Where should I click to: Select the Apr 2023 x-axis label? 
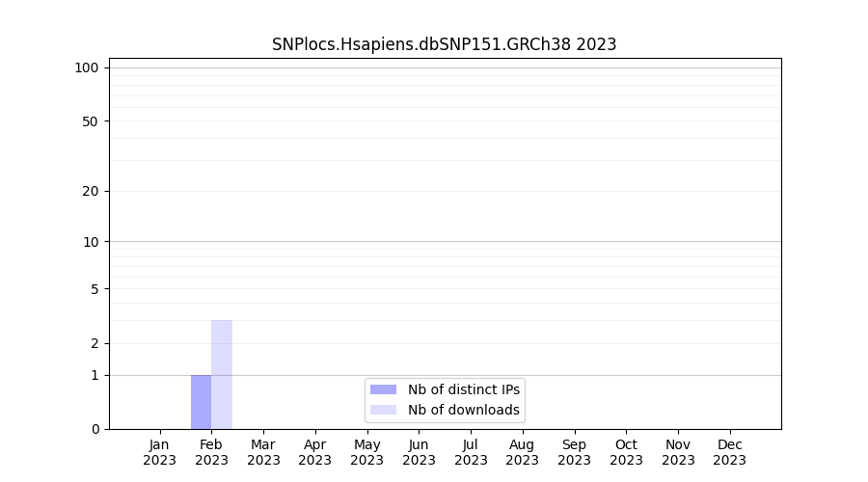pyautogui.click(x=315, y=452)
